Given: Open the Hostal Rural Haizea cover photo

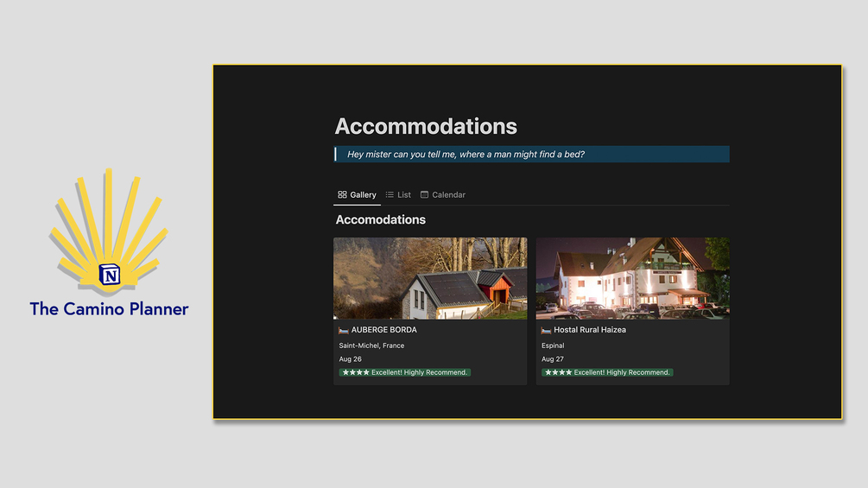Looking at the screenshot, I should 633,278.
